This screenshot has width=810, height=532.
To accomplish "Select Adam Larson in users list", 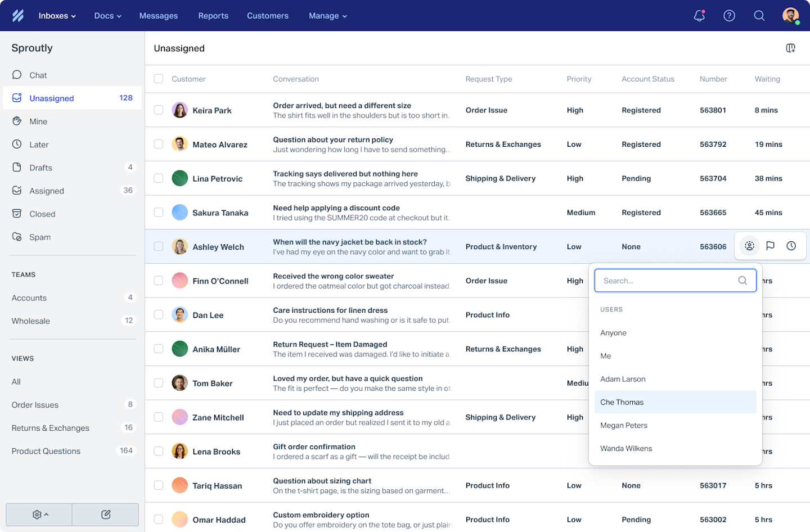I will point(676,379).
